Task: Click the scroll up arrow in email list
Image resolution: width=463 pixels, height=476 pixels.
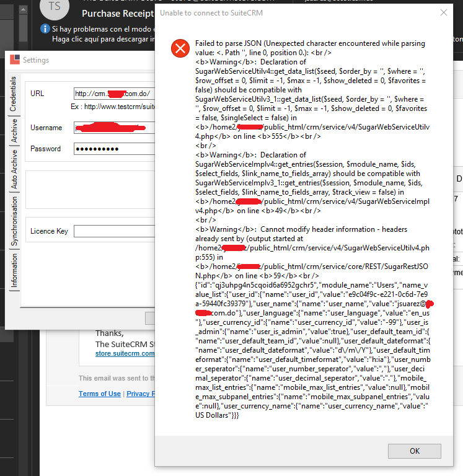Action: point(23,10)
